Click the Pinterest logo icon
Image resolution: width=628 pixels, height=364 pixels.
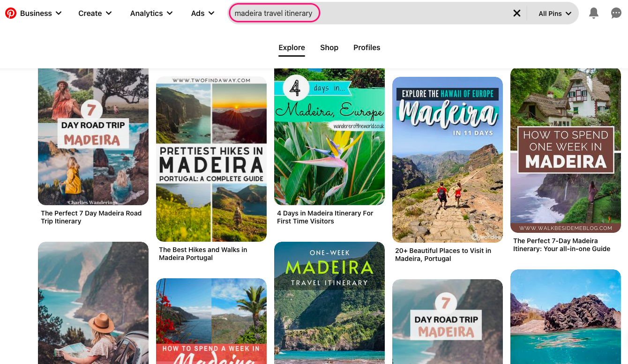pos(10,13)
